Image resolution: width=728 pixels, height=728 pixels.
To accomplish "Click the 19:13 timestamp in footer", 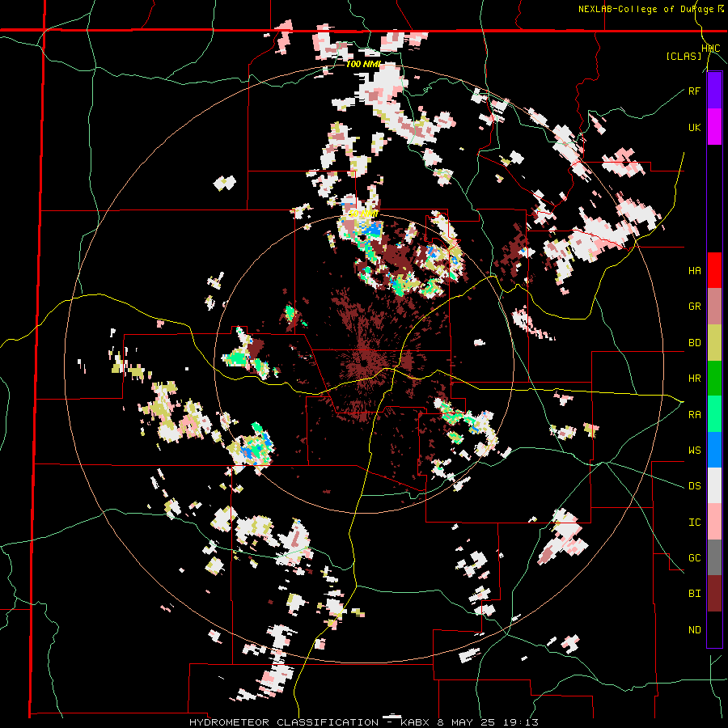I will [x=523, y=722].
